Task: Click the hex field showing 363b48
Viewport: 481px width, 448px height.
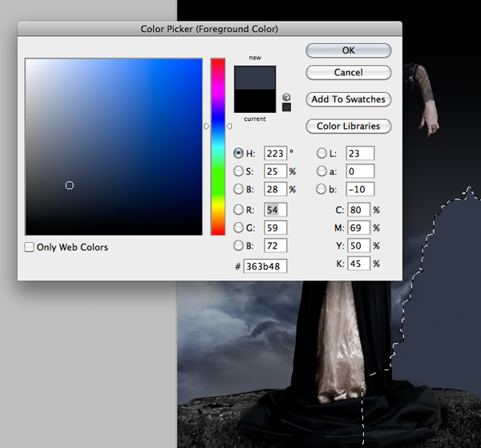Action: click(x=265, y=266)
